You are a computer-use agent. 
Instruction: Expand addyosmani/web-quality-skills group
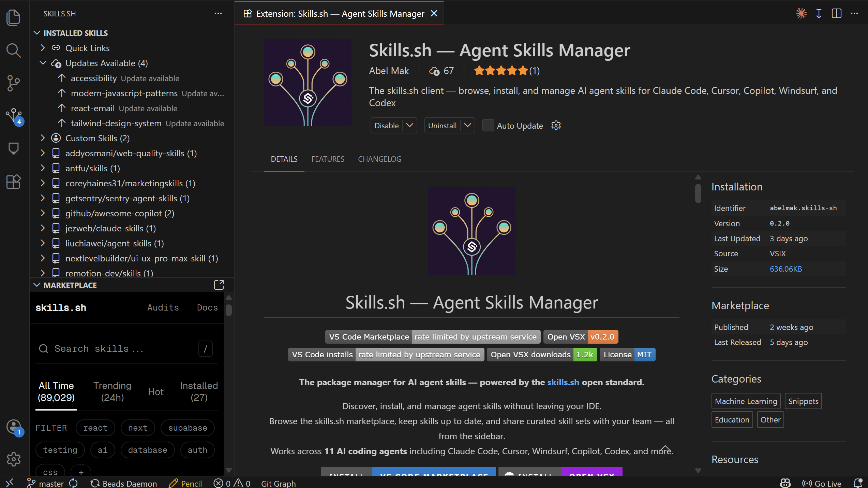pyautogui.click(x=43, y=153)
